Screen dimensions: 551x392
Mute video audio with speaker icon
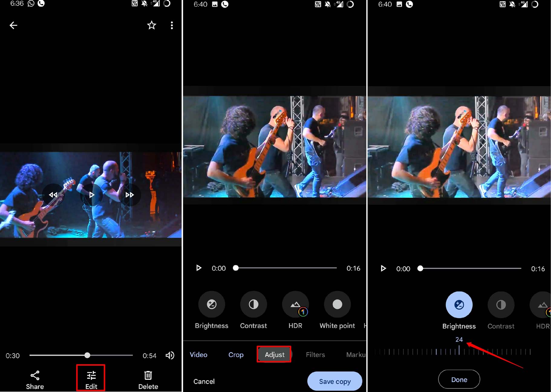[170, 355]
